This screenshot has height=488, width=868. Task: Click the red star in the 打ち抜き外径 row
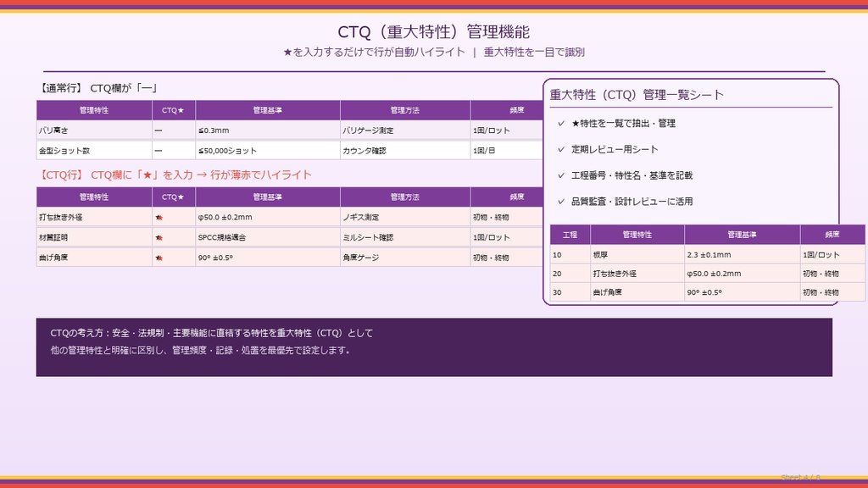pyautogui.click(x=159, y=218)
